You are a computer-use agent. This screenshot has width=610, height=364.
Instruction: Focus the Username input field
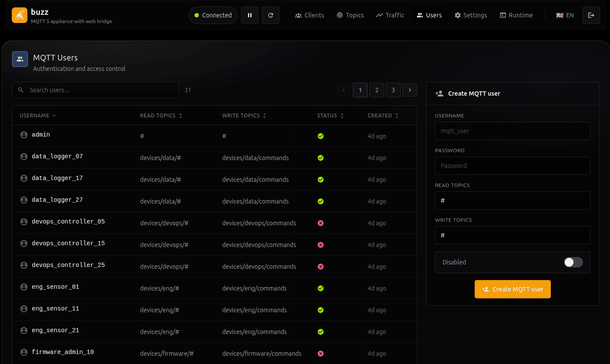tap(513, 131)
